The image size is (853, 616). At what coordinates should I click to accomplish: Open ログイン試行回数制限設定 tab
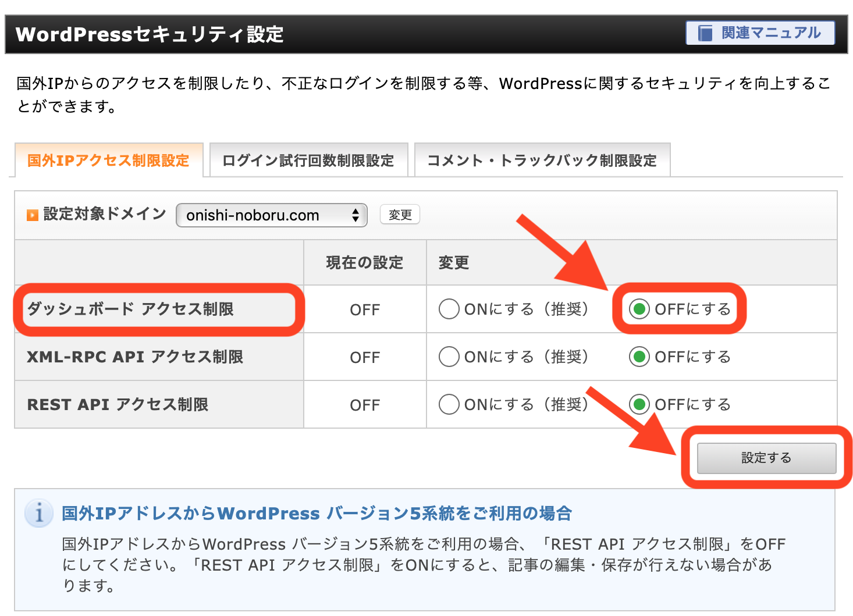coord(308,160)
